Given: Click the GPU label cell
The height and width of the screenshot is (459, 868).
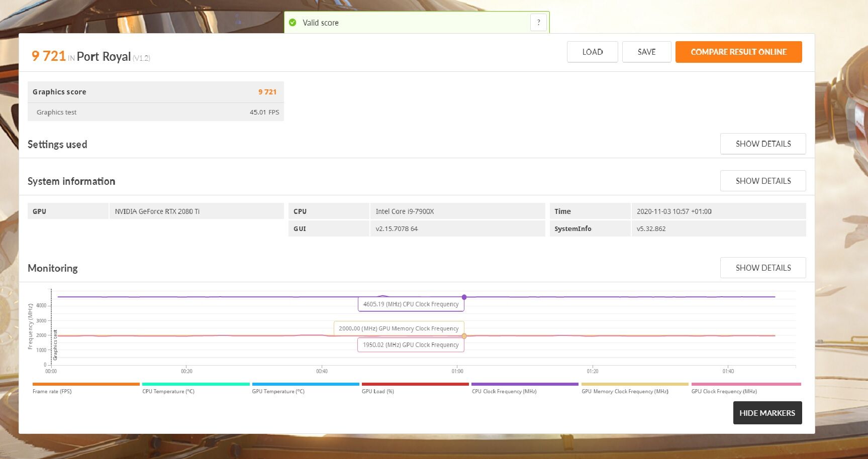Looking at the screenshot, I should click(68, 211).
